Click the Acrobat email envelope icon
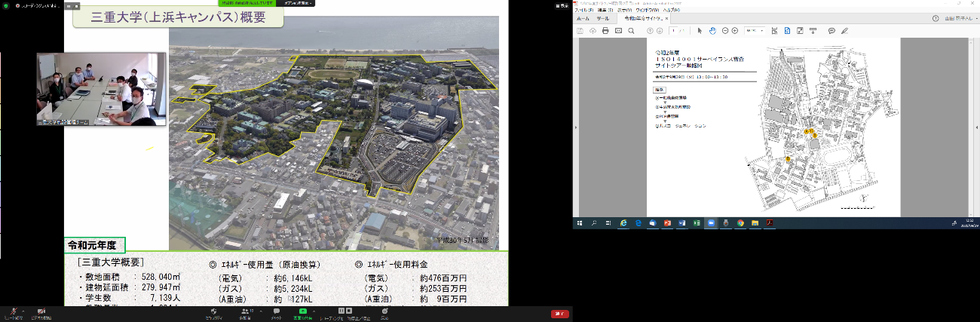 click(619, 30)
